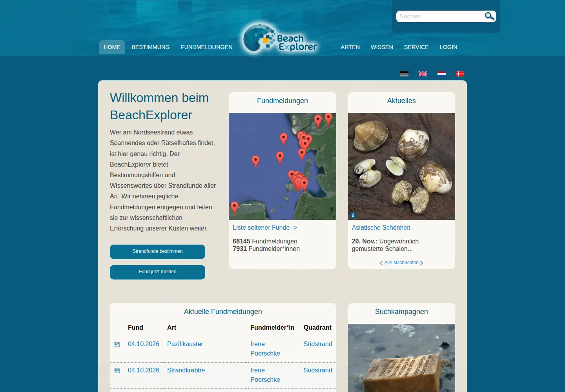Click the 68145 Fundmeldungen count text
The width and height of the screenshot is (565, 392).
pos(265,241)
